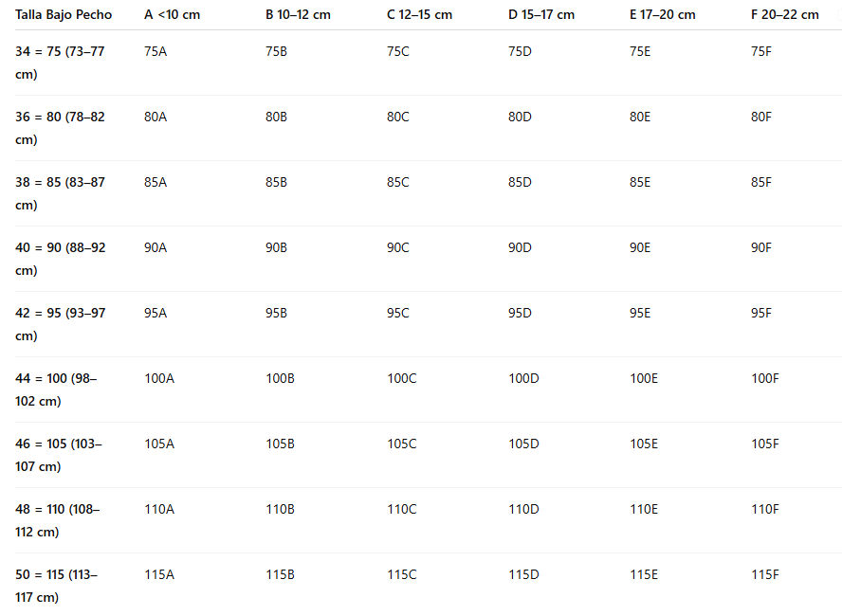This screenshot has height=616, width=842.
Task: Select the "40 = 90 (88–92 cm)" row label
Action: point(60,259)
